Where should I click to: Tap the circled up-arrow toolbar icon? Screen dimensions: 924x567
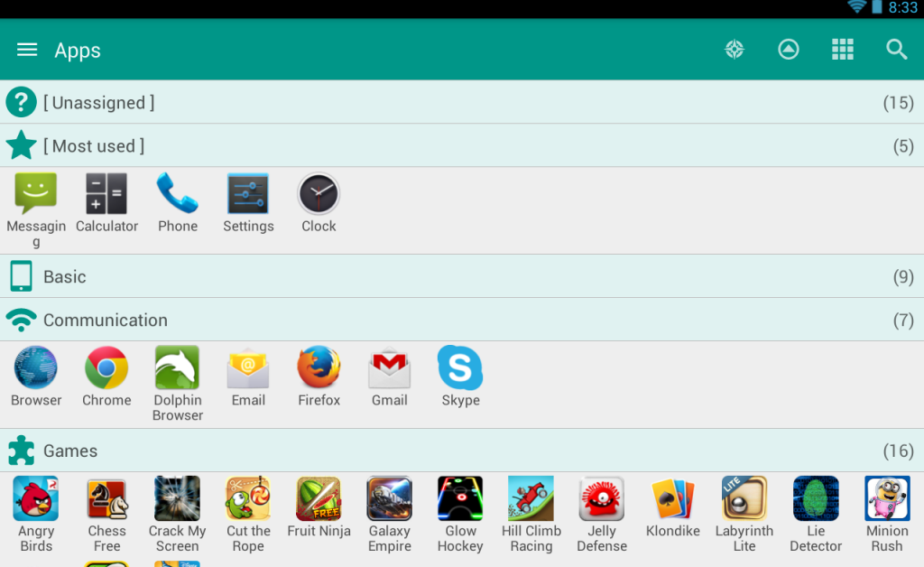pos(789,50)
